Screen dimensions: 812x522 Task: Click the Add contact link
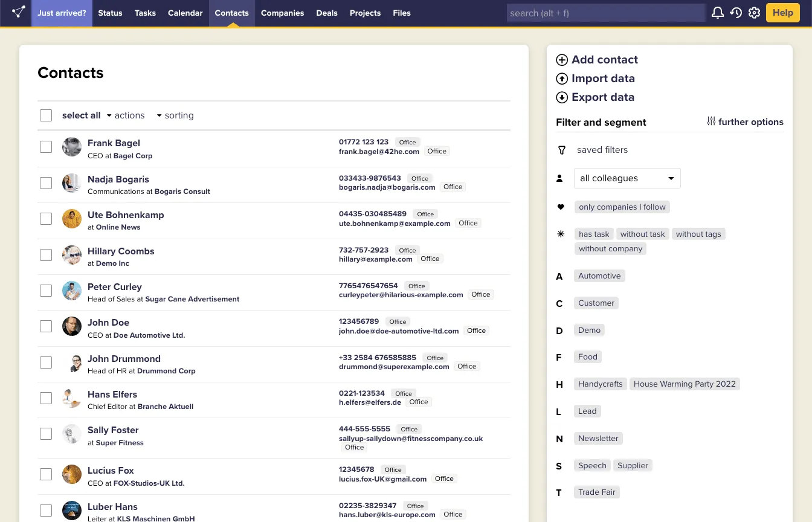click(605, 60)
